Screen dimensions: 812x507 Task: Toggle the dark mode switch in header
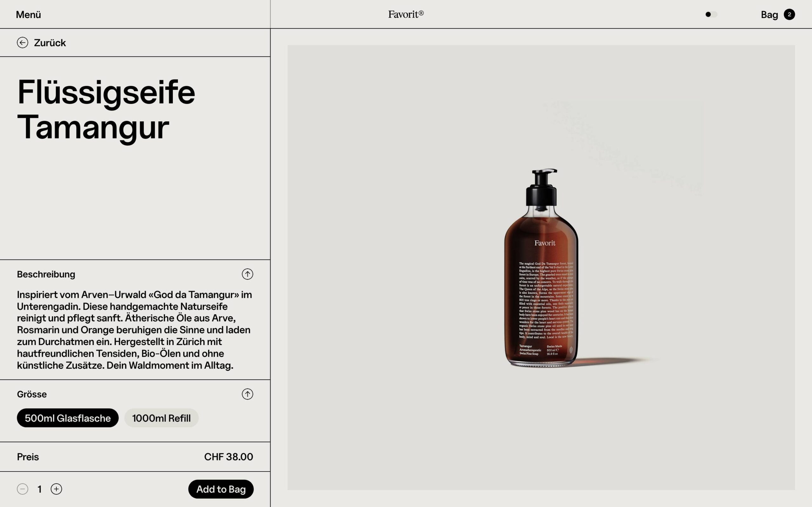pos(711,15)
